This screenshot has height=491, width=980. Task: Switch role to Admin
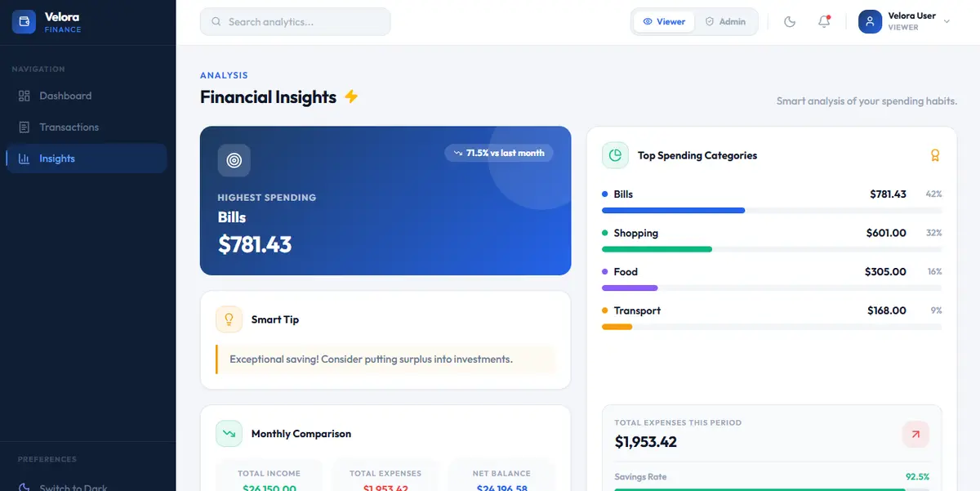pyautogui.click(x=725, y=22)
